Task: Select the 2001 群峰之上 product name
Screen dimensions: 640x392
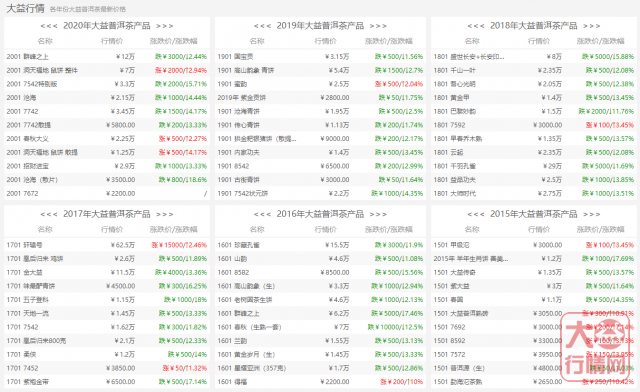Action: (x=27, y=57)
